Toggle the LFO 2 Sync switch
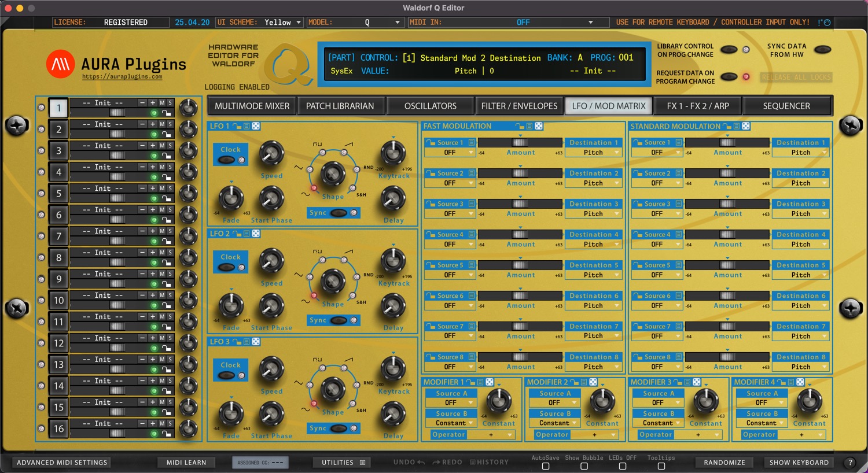 click(x=339, y=320)
